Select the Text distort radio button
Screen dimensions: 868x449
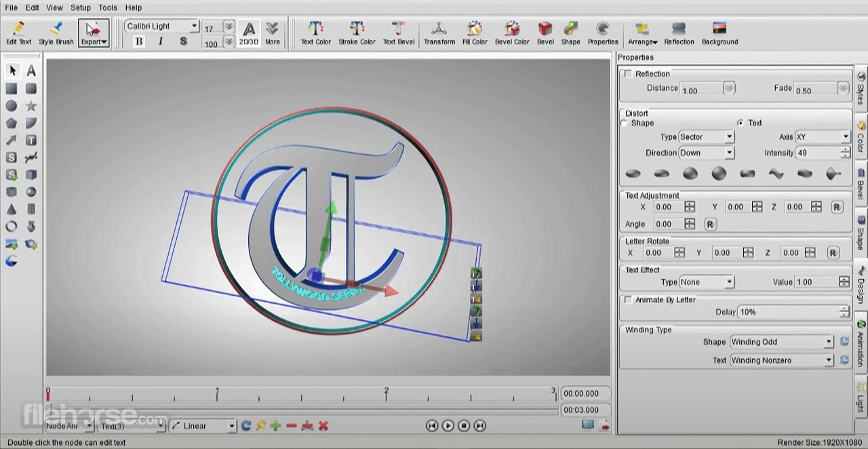tap(740, 123)
